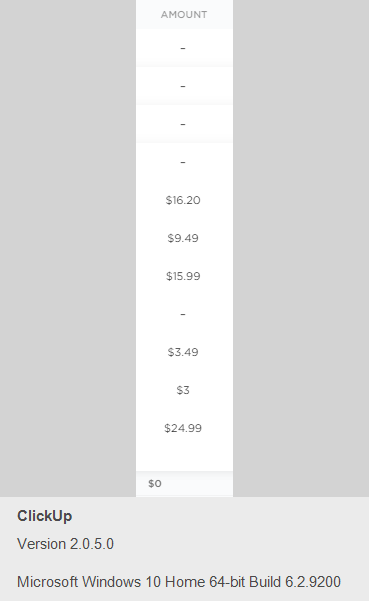This screenshot has height=601, width=369.
Task: Click the dimmed gray area right of AMOUNT column
Action: (301, 248)
